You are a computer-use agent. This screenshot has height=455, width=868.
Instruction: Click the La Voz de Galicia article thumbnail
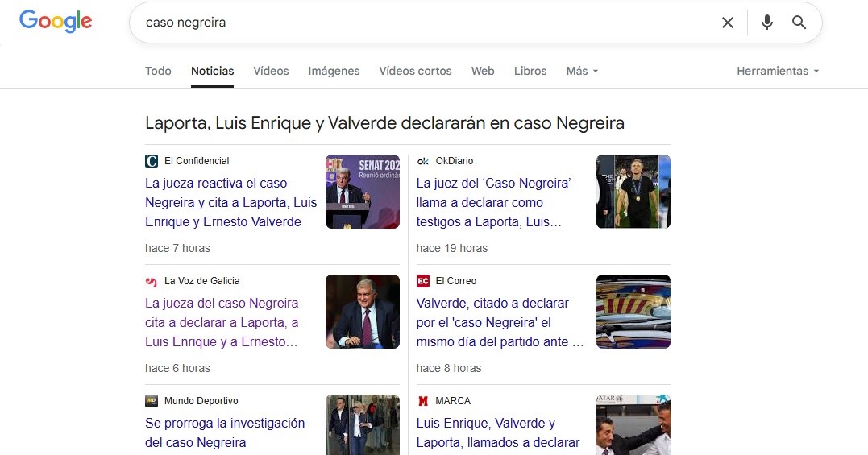click(363, 312)
